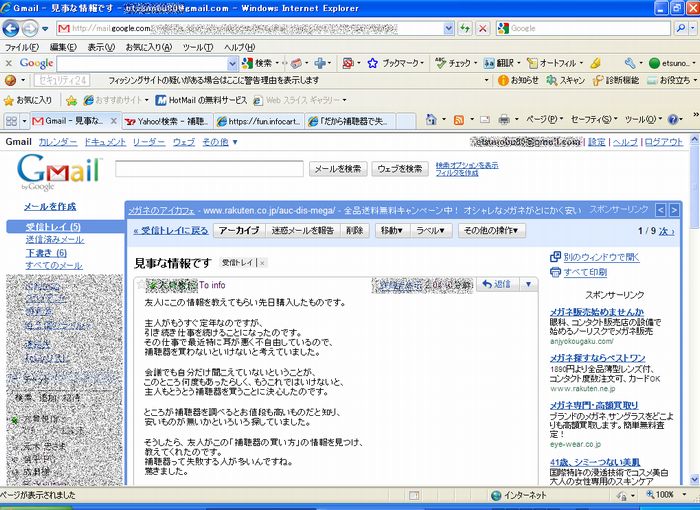The image size is (700, 510).
Task: Click the green Refresh page icon
Action: (465, 29)
